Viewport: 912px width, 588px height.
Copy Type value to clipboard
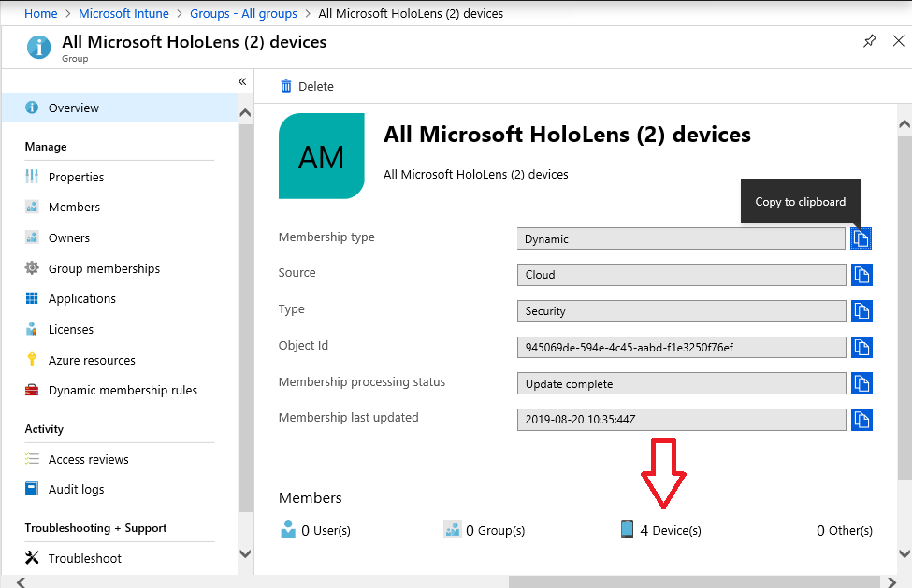[861, 311]
